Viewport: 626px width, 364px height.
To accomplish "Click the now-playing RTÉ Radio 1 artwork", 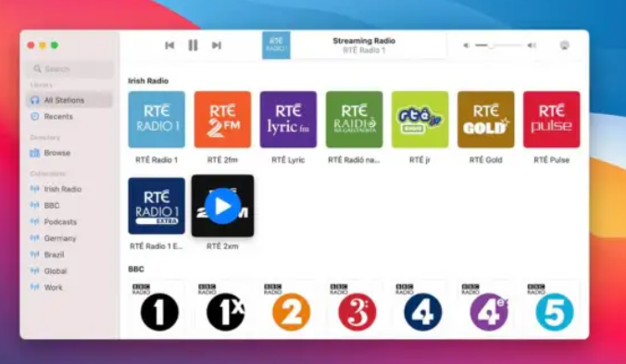I will (276, 45).
